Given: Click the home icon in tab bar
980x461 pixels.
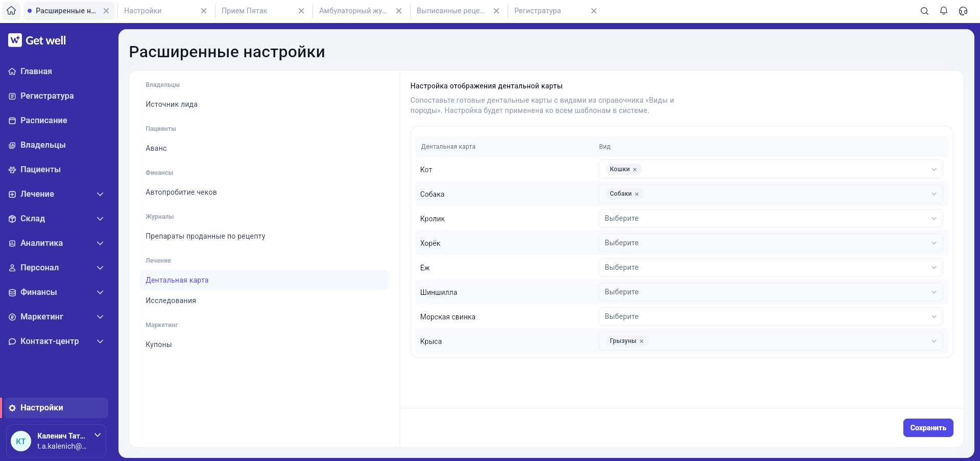Looking at the screenshot, I should tap(11, 11).
